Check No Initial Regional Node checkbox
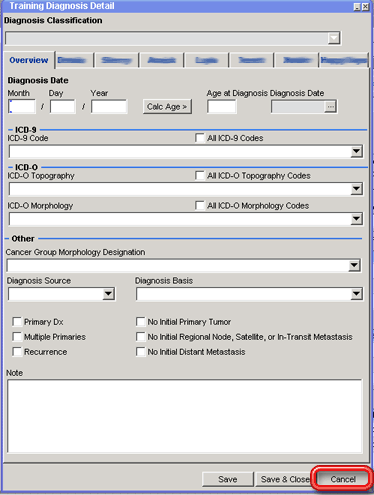This screenshot has height=495, width=374. (x=140, y=337)
